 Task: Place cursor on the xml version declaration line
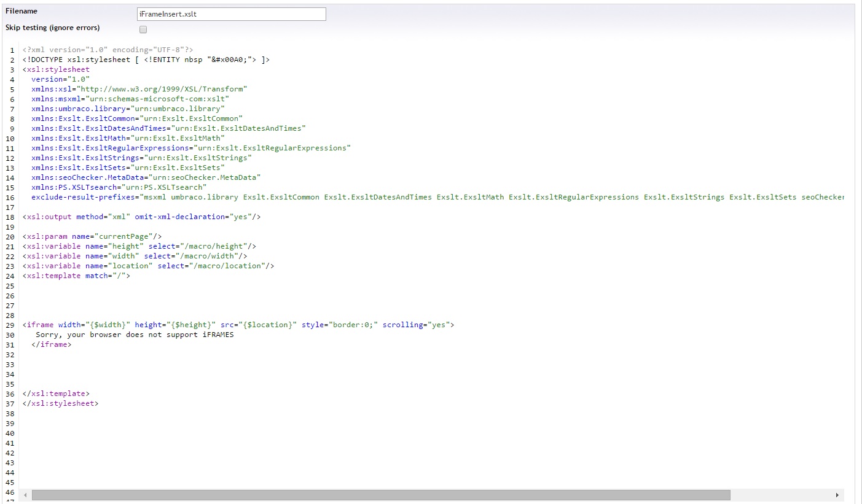[x=108, y=50]
